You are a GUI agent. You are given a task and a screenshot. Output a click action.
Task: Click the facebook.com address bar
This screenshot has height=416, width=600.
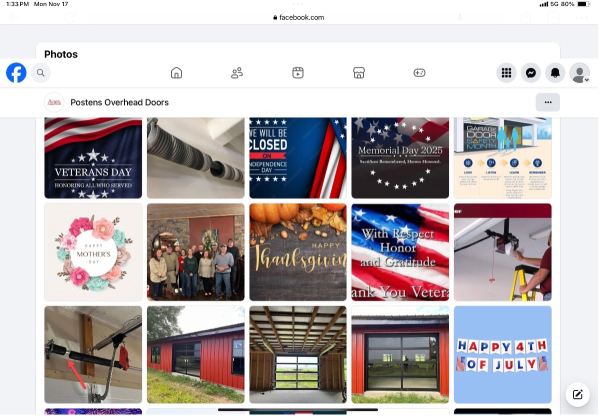coord(298,17)
